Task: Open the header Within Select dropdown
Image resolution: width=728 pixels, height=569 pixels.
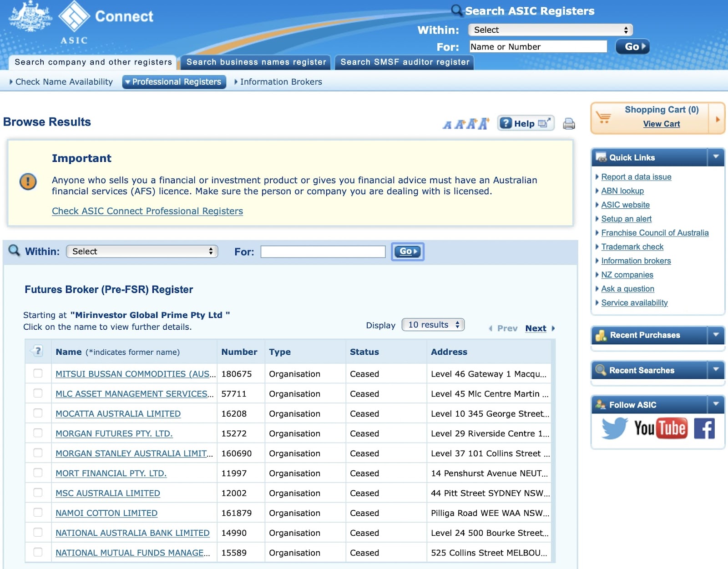Action: coord(550,30)
